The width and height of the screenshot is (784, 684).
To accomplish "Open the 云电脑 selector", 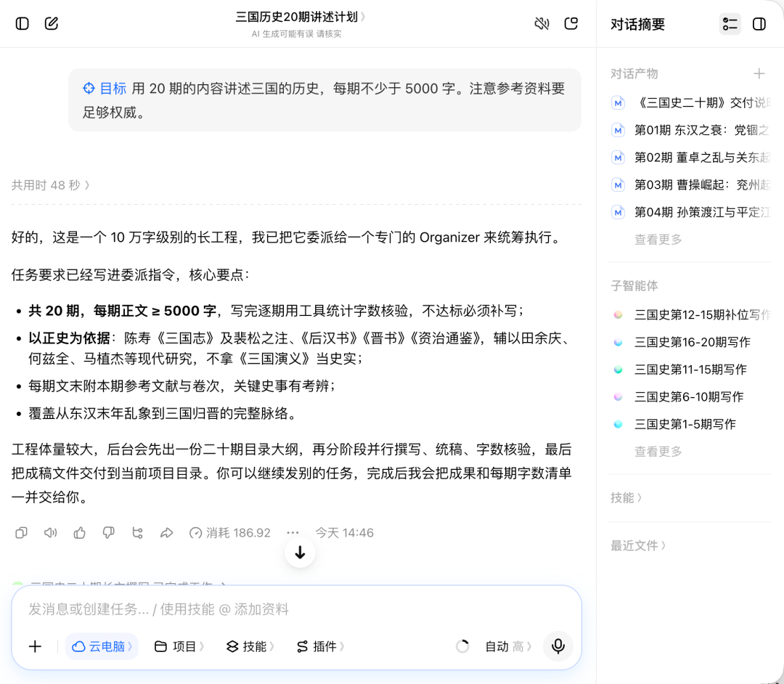I will click(x=102, y=646).
